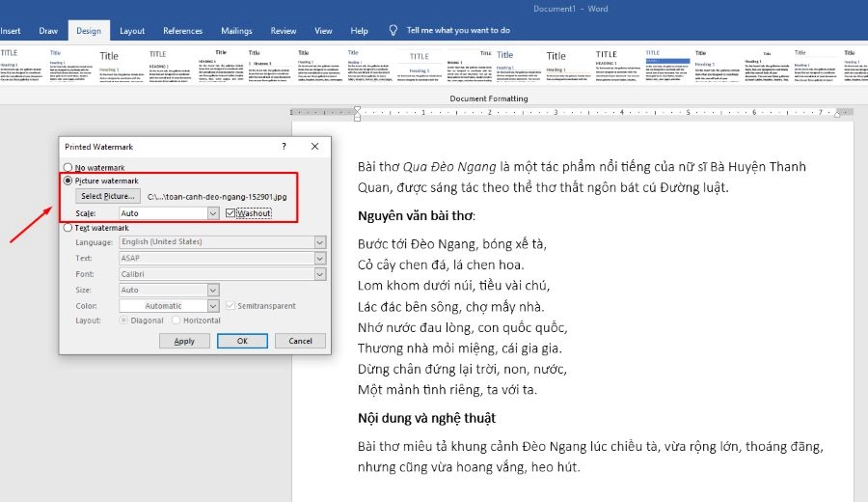
Task: Open the Help tab in the ribbon
Action: coord(359,31)
